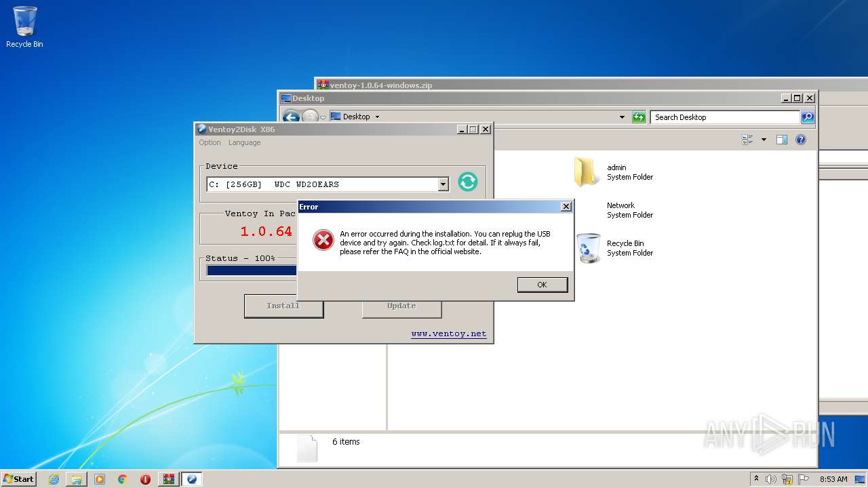The height and width of the screenshot is (488, 868).
Task: Open the Recycle Bin desktop icon
Action: click(24, 27)
